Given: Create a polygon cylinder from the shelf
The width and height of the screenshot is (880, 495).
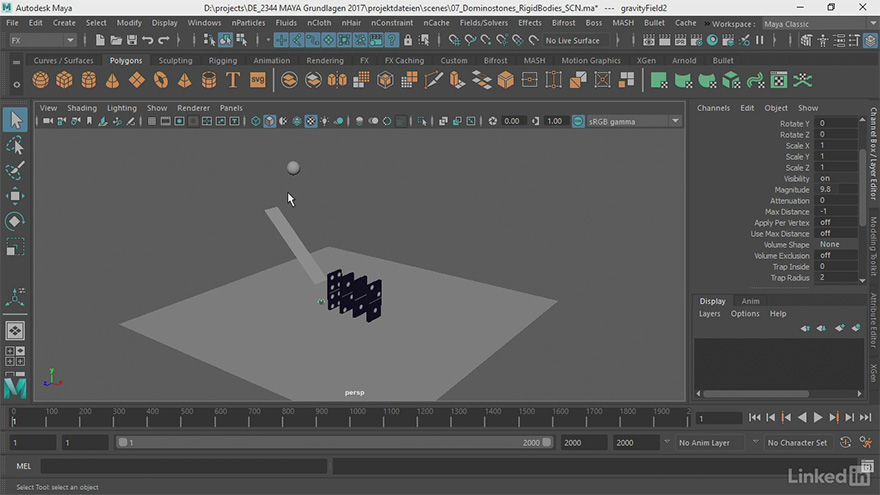Looking at the screenshot, I should click(x=89, y=80).
